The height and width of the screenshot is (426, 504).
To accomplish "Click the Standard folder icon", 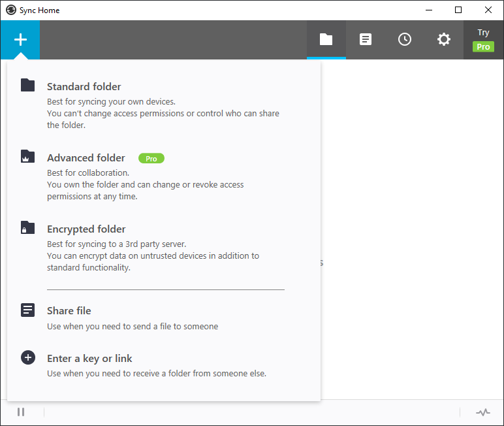I will click(x=27, y=85).
